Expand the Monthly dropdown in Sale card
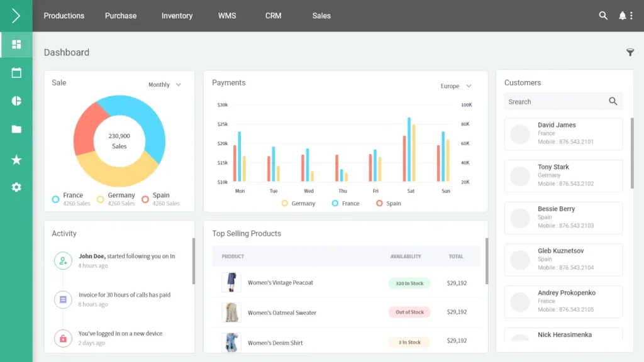Viewport: 644px width, 362px height. coord(165,85)
